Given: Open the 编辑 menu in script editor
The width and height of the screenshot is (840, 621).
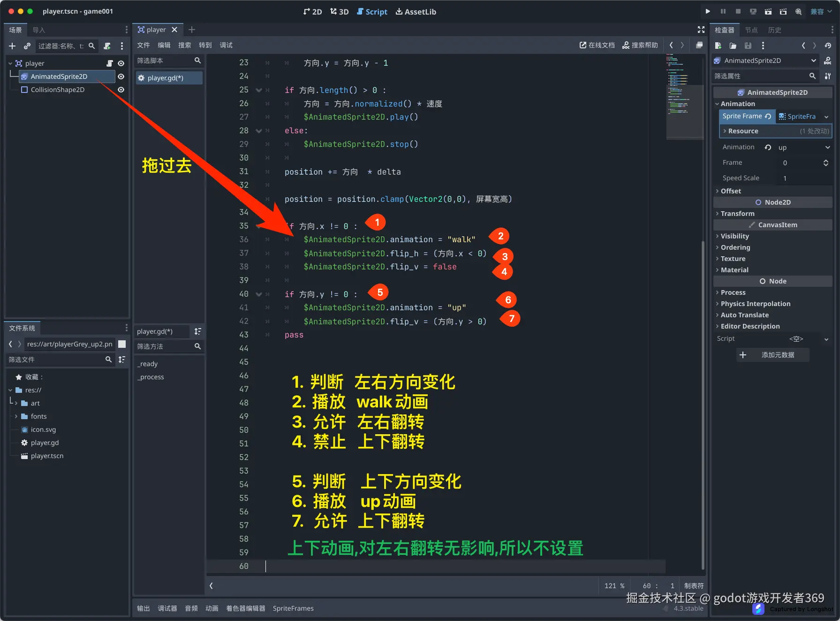Looking at the screenshot, I should [164, 45].
